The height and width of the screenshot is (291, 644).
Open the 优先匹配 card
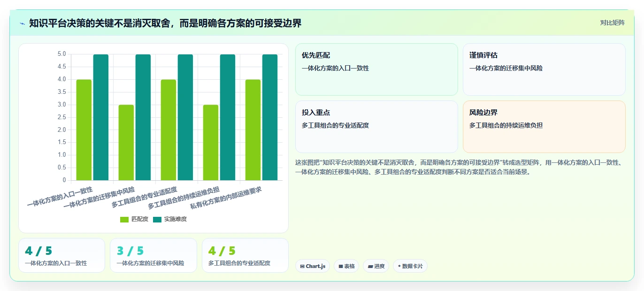[x=376, y=69]
